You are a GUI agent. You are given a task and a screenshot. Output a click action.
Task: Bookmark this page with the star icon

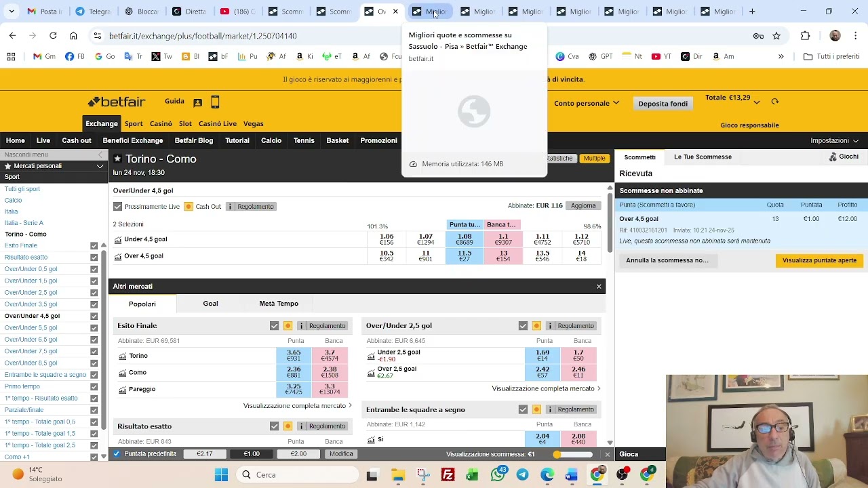point(776,36)
